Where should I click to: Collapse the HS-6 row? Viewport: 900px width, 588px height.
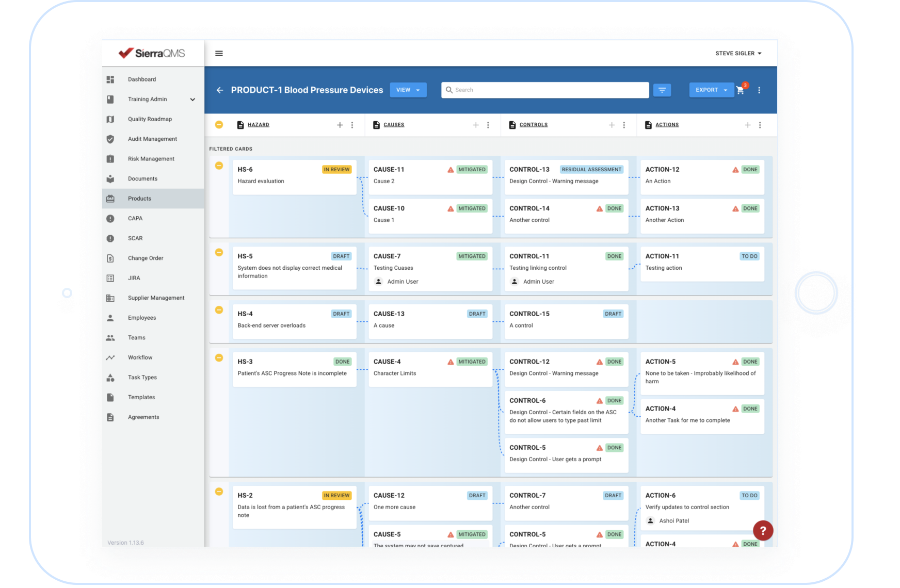(219, 166)
